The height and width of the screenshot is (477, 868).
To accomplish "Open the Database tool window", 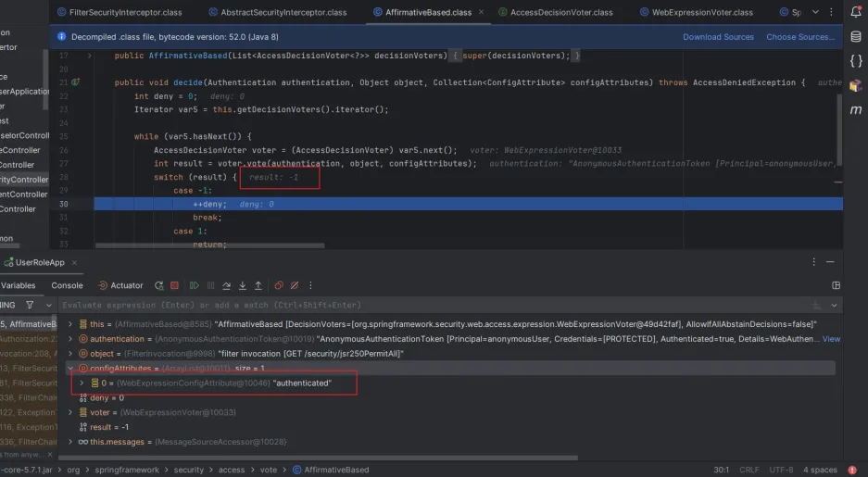I will point(855,36).
